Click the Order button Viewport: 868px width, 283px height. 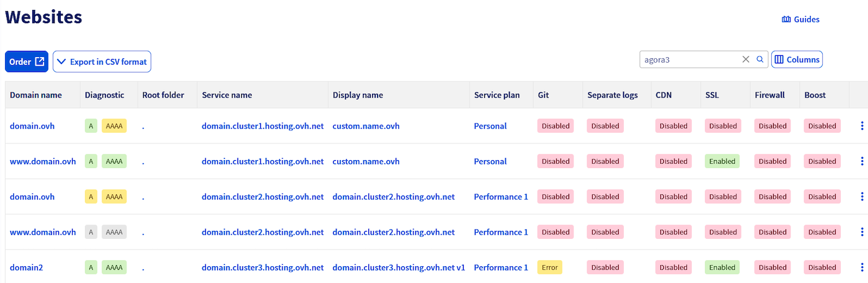[27, 61]
